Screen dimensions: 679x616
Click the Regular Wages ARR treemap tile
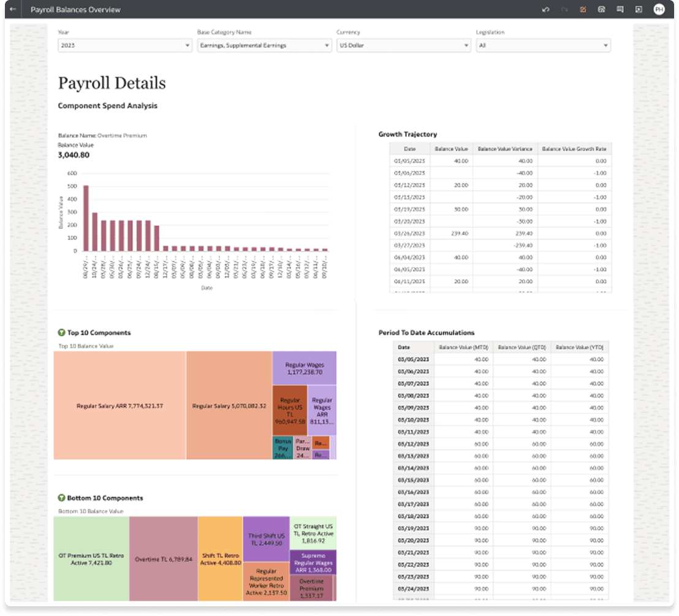click(x=322, y=410)
